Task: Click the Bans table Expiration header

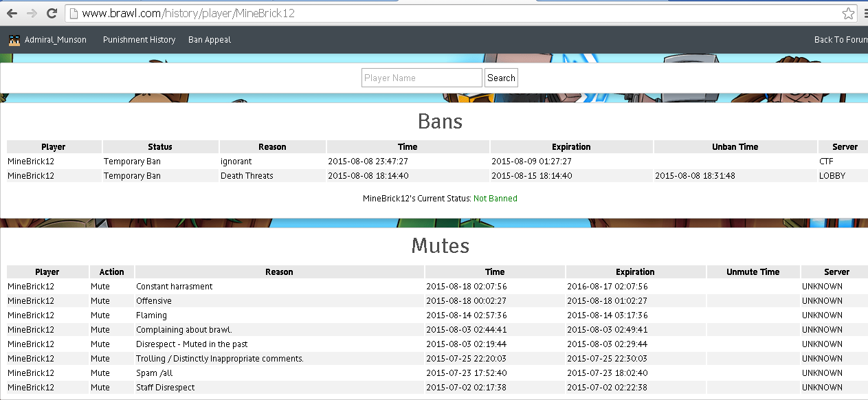Action: [571, 146]
